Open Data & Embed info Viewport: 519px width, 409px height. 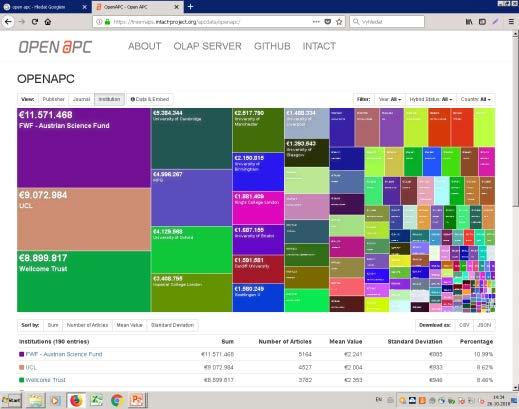pos(150,99)
